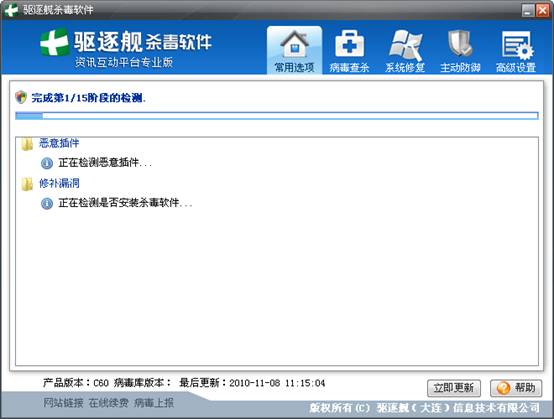Image resolution: width=554 pixels, height=419 pixels.
Task: Click the 病毒库版本 label
Action: pos(142,383)
